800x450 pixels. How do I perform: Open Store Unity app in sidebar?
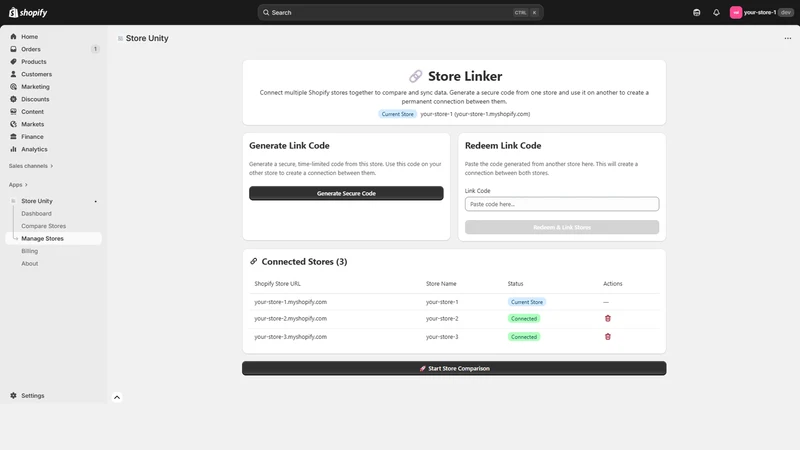(x=37, y=201)
